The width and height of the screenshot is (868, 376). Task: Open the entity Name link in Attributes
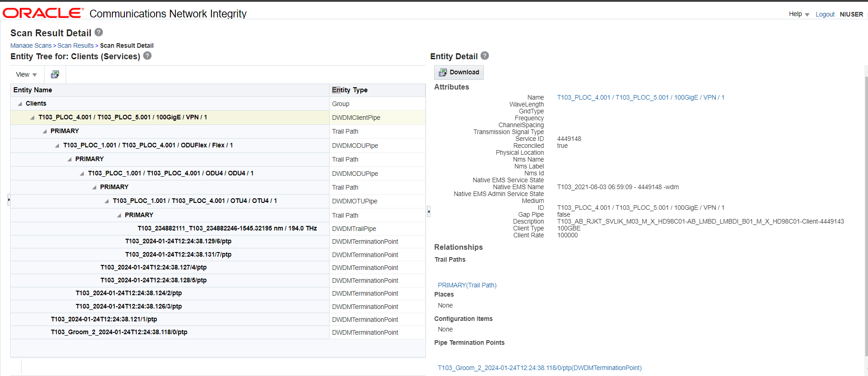coord(641,97)
